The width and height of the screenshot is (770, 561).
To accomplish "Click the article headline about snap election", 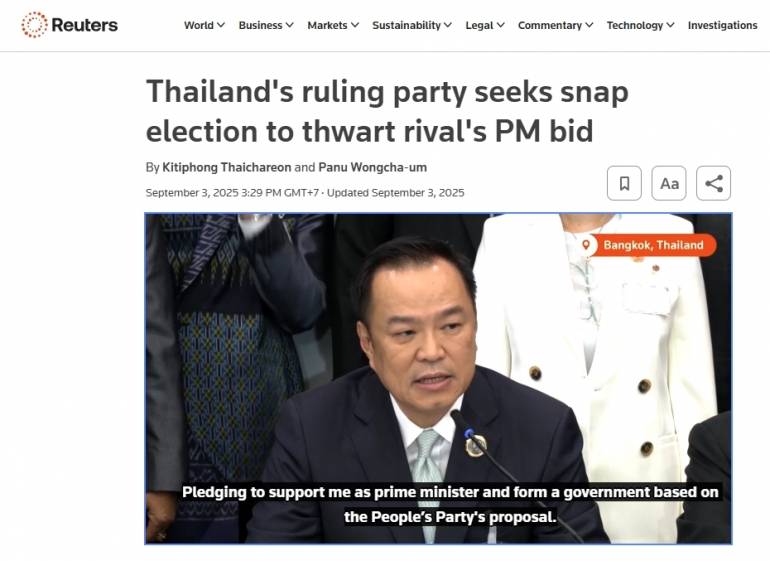I will coord(387,112).
